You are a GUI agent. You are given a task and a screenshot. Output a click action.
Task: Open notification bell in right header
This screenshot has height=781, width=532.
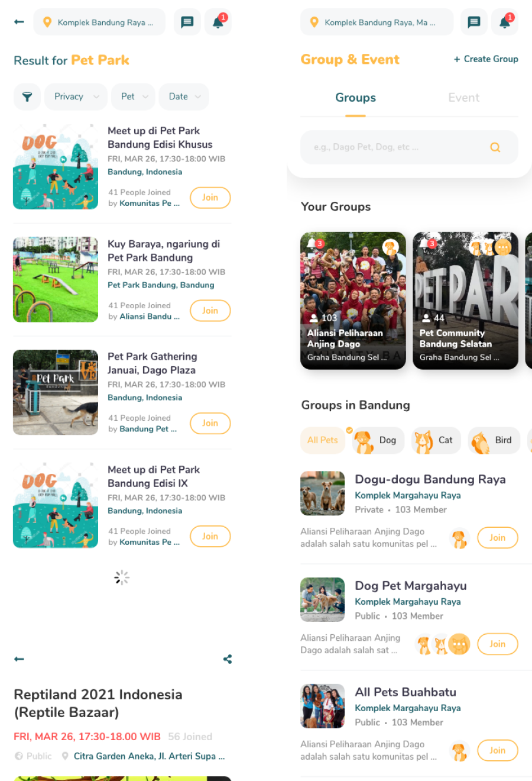(504, 22)
